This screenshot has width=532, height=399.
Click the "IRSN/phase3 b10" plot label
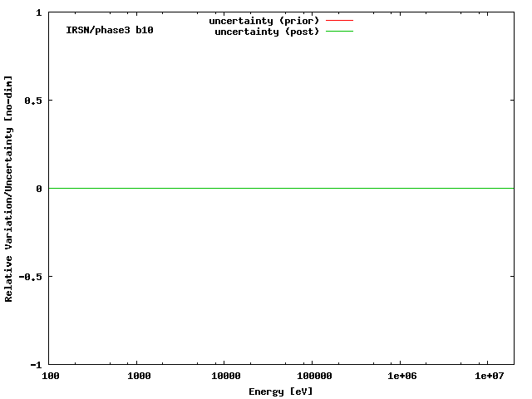point(110,30)
